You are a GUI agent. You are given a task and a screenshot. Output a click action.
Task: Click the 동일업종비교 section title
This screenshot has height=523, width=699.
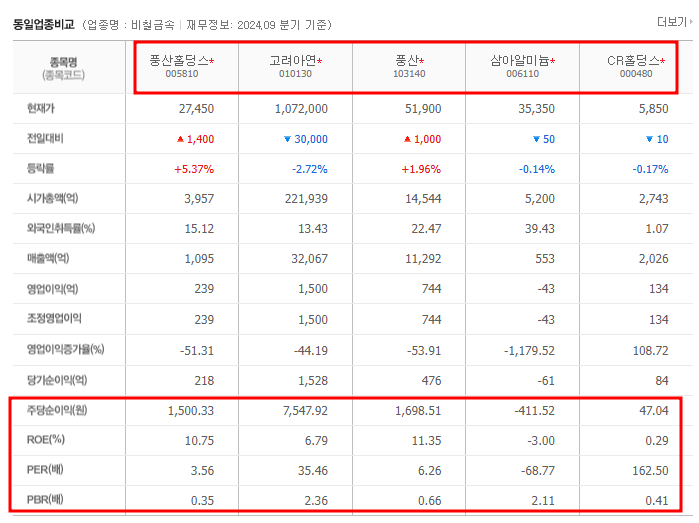44,25
